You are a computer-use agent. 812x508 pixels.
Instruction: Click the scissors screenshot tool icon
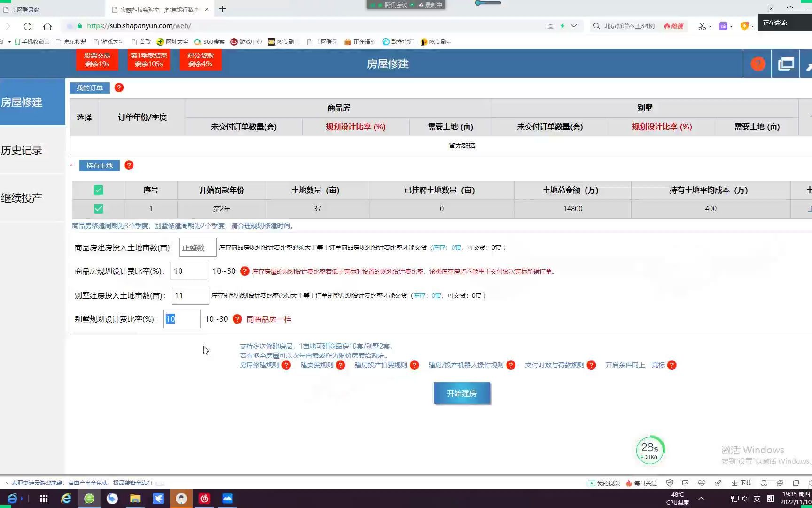702,26
